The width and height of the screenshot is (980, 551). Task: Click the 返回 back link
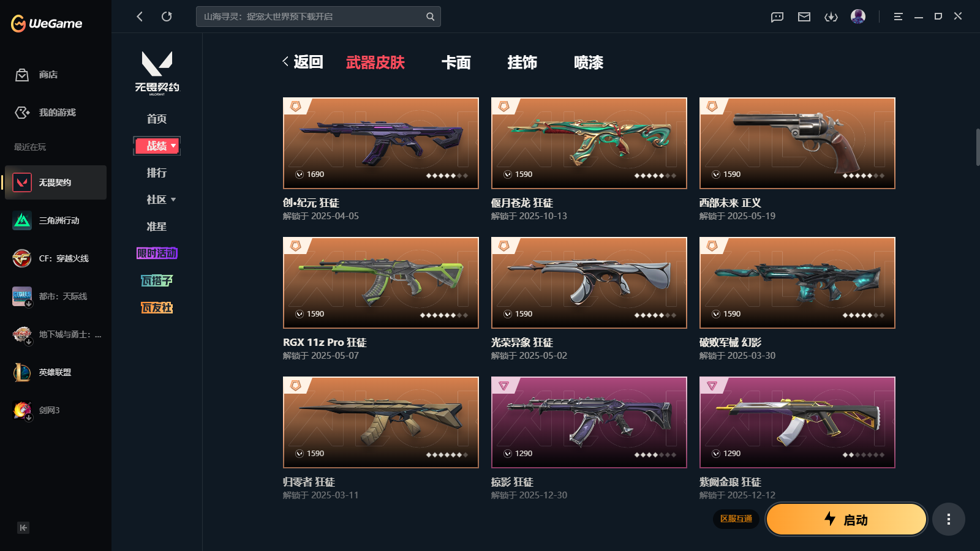303,62
